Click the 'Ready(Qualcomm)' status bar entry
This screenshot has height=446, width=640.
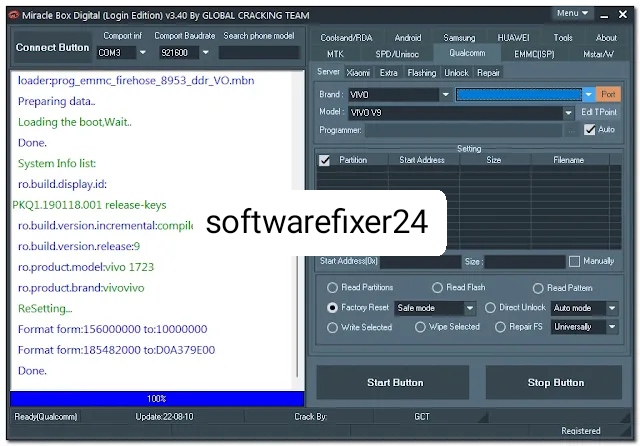click(x=46, y=417)
